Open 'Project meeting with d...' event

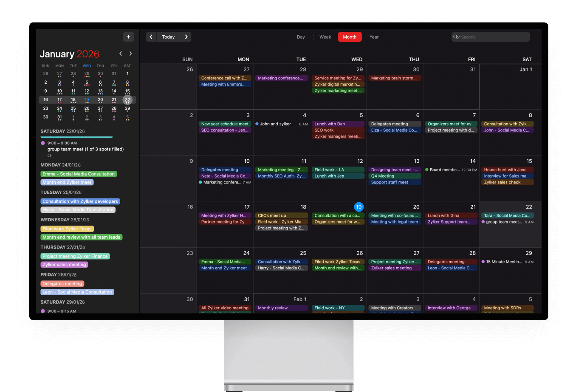pos(451,130)
